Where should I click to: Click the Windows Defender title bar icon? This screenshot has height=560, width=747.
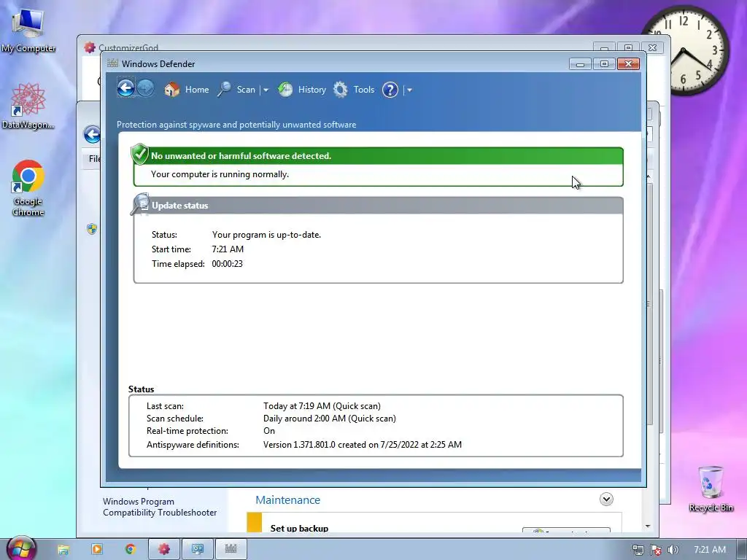[112, 63]
